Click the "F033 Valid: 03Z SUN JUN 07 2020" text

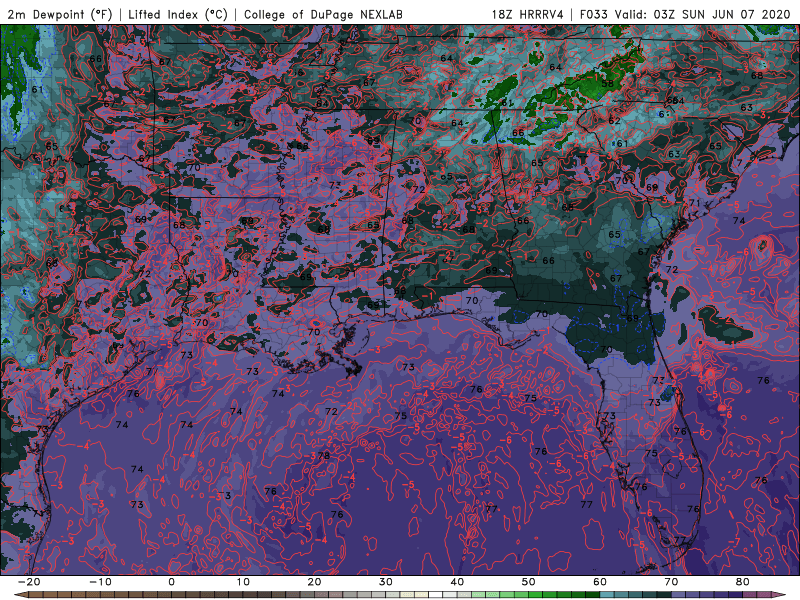point(685,14)
